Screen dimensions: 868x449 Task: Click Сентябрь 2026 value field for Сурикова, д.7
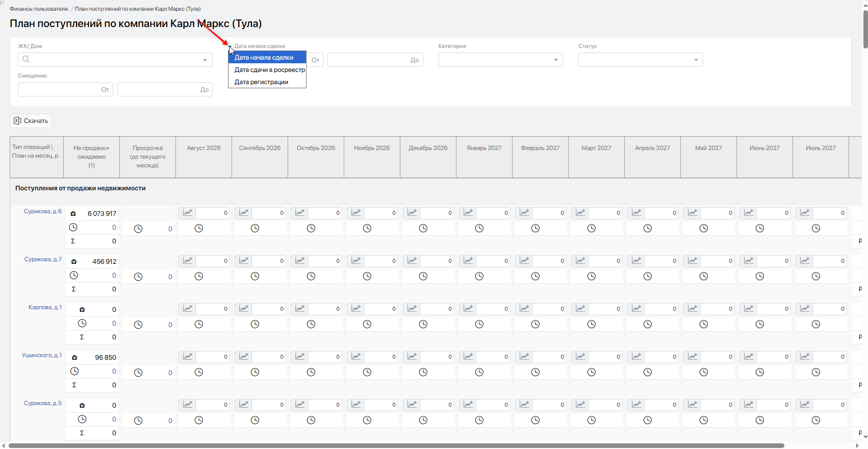pos(269,261)
